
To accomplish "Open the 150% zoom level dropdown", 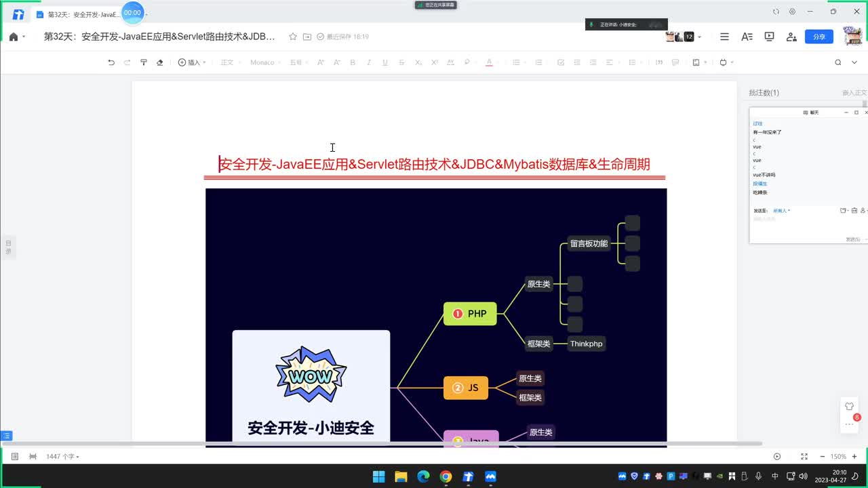I will click(838, 457).
